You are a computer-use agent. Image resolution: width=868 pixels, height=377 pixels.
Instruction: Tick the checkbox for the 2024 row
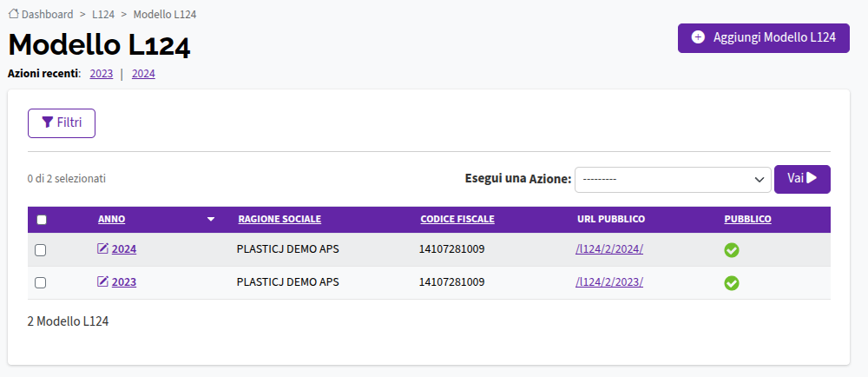41,250
